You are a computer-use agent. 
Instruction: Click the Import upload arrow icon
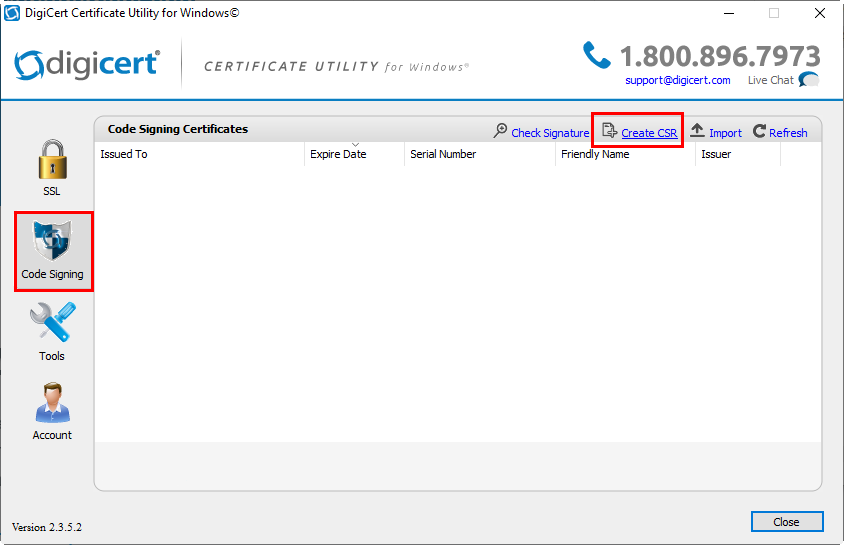pyautogui.click(x=697, y=132)
